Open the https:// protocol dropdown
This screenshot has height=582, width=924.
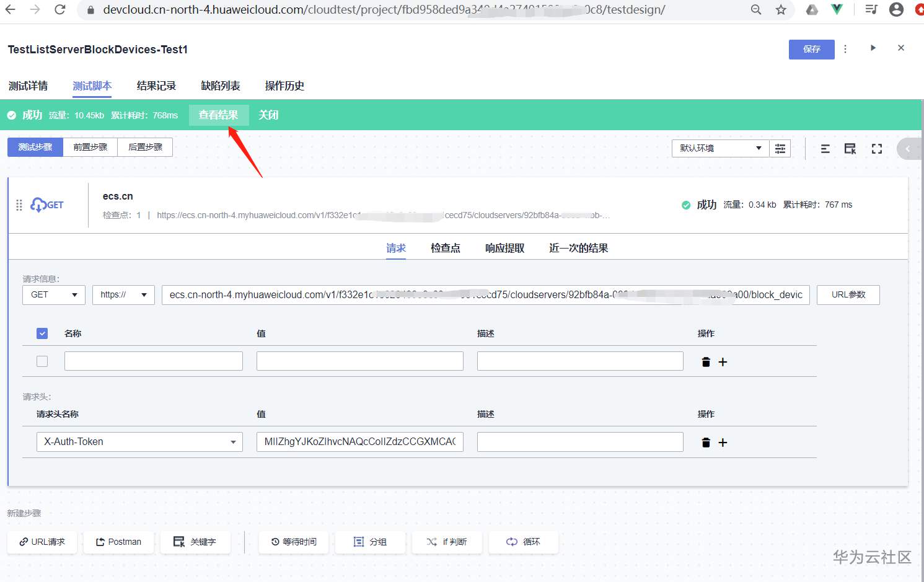coord(123,295)
